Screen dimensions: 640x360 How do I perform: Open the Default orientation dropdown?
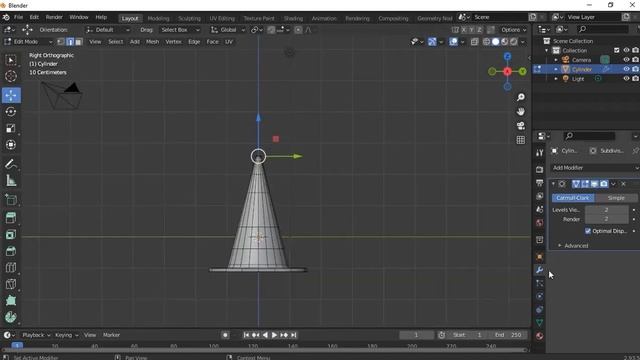pos(108,30)
